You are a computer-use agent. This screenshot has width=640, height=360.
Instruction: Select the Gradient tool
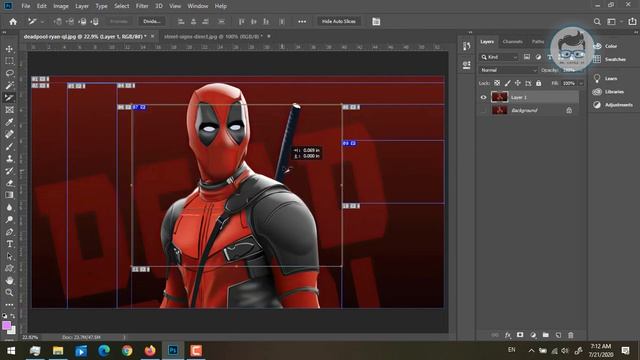(9, 195)
